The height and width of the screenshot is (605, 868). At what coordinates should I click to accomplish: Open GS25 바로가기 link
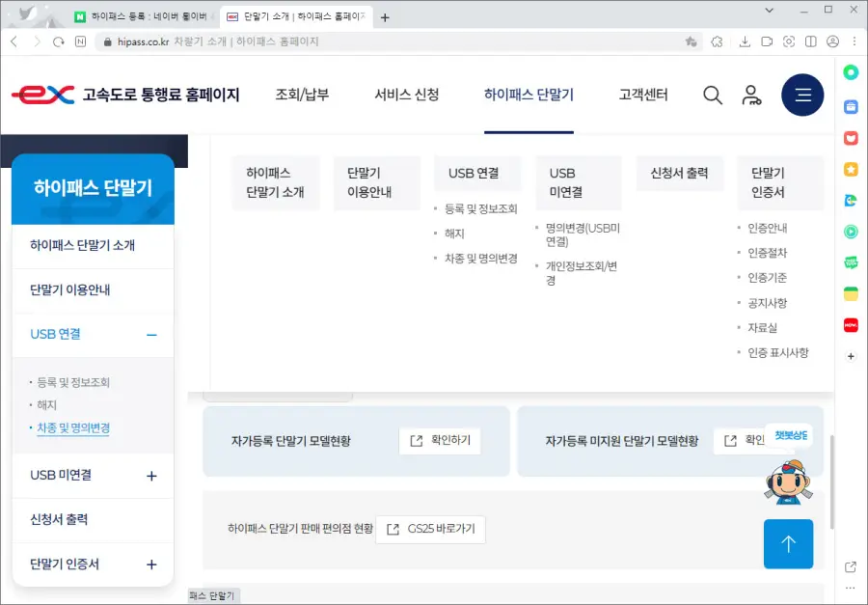coord(431,530)
